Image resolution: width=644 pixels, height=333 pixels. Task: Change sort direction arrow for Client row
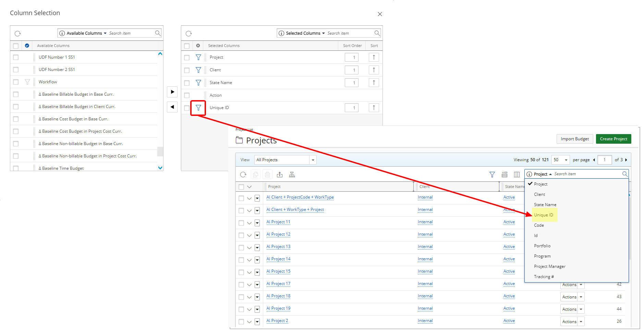click(374, 70)
